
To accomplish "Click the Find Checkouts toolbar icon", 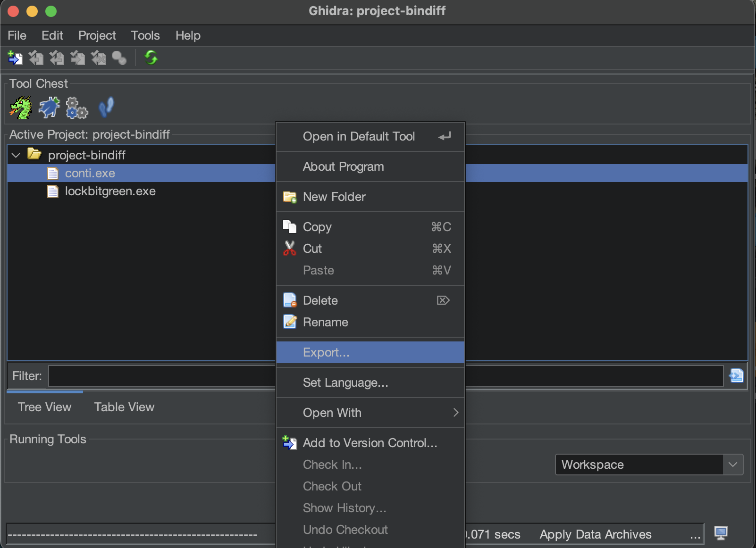I will pos(119,58).
